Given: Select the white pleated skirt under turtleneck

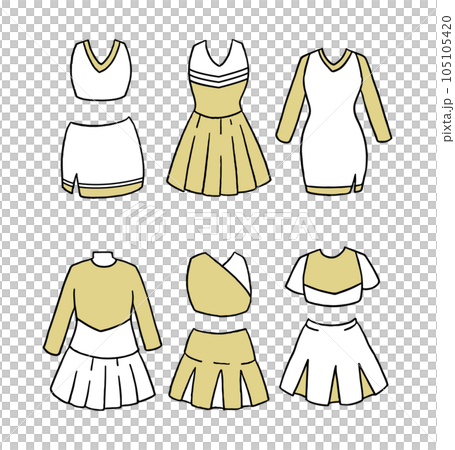Looking at the screenshot, I should [103, 378].
